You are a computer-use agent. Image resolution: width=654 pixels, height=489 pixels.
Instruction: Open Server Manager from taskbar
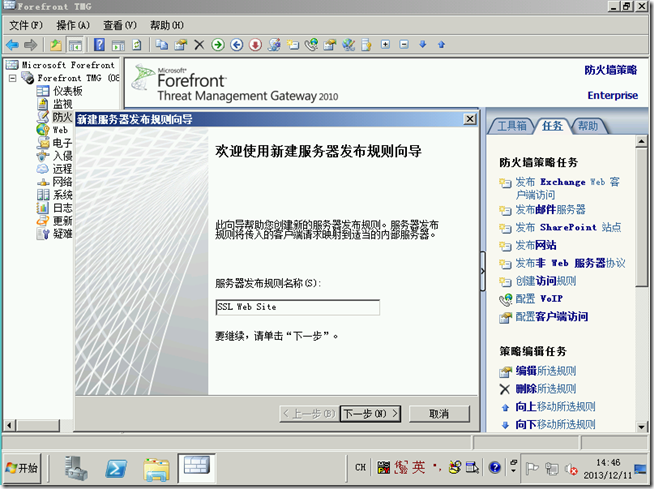76,468
